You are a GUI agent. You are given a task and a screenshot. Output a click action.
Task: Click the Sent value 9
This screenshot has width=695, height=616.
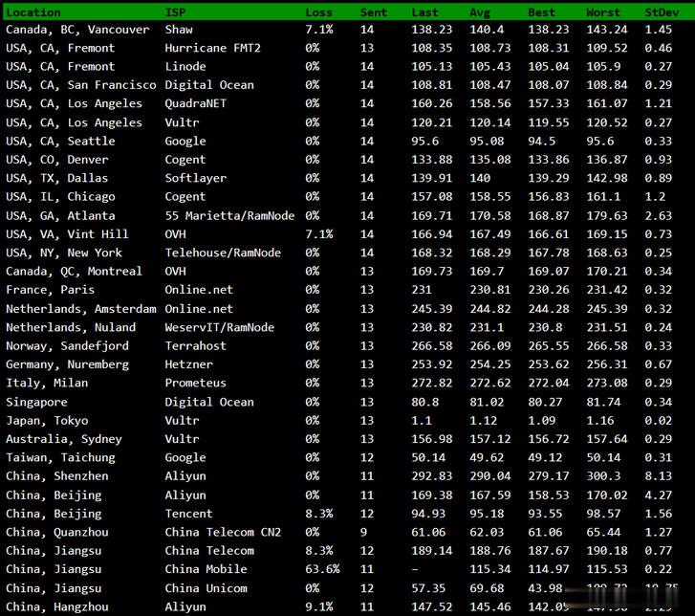(363, 532)
